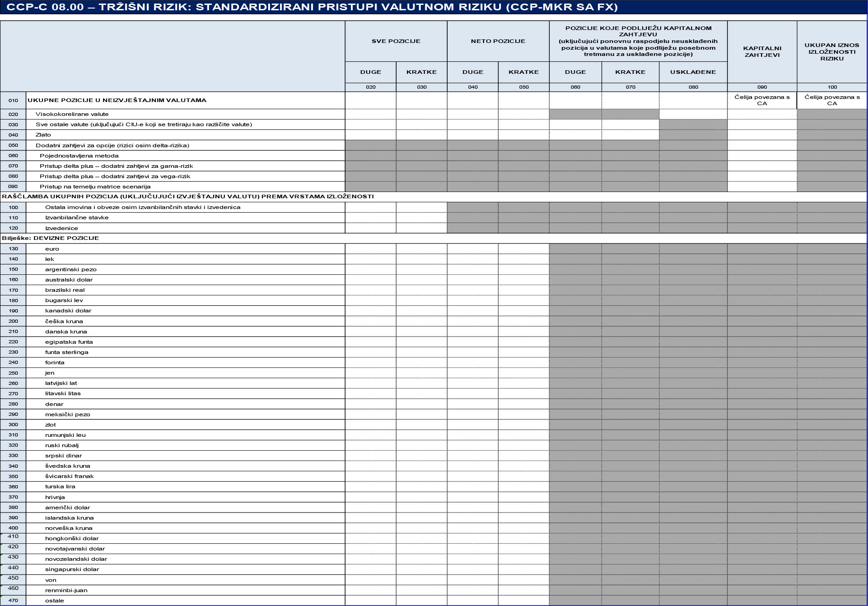Click UKUPAN IZNOS IZLOŽENOSTI RIZIKU header

point(832,51)
